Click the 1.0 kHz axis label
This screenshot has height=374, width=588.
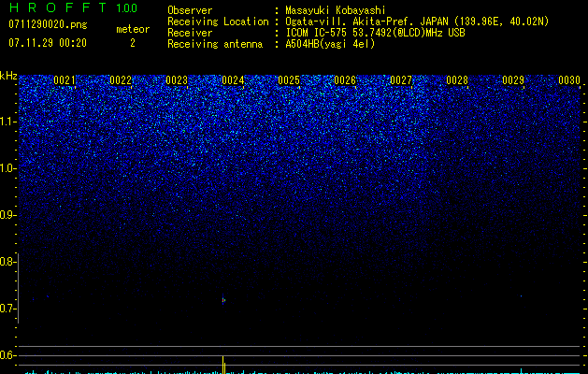point(8,168)
